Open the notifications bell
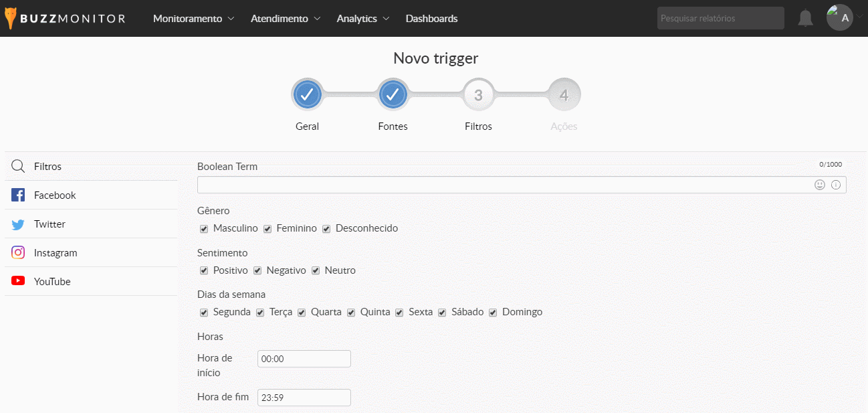Viewport: 868px width, 413px height. [805, 18]
